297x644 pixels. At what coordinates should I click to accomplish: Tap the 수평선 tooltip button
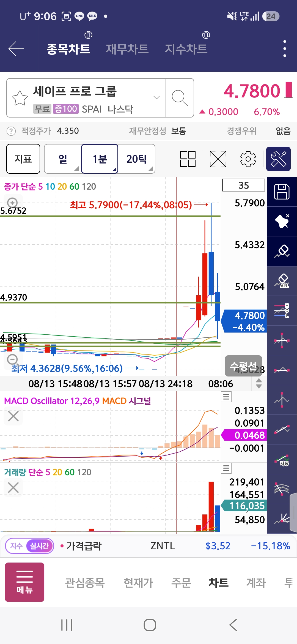[x=243, y=366]
